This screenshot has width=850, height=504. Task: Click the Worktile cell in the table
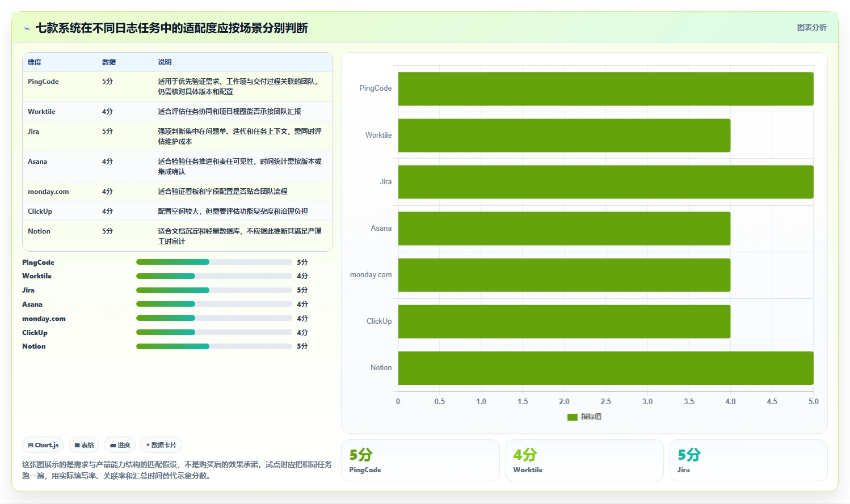pos(41,112)
